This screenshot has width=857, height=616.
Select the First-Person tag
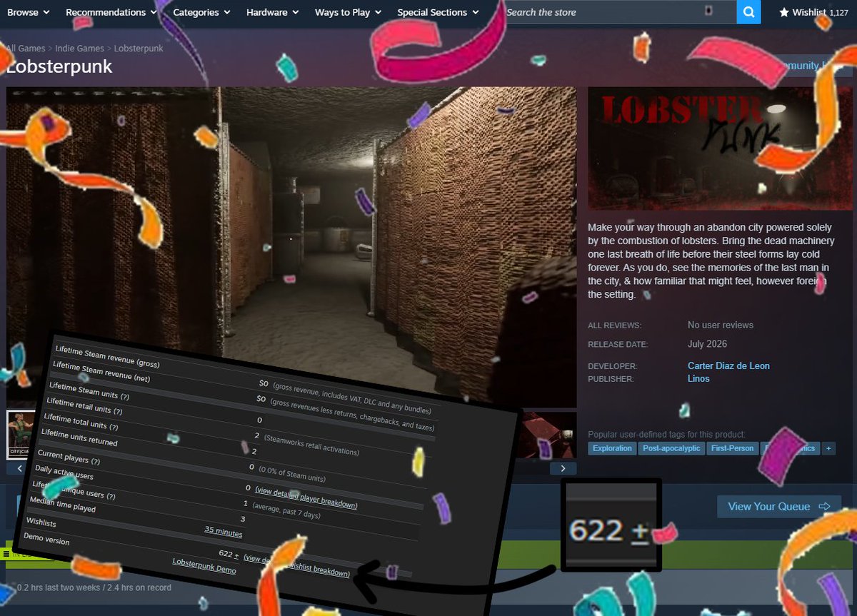pos(732,448)
